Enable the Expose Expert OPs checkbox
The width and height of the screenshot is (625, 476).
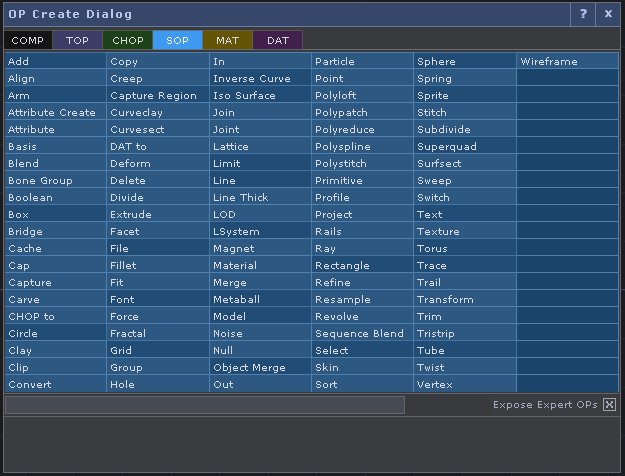(609, 405)
